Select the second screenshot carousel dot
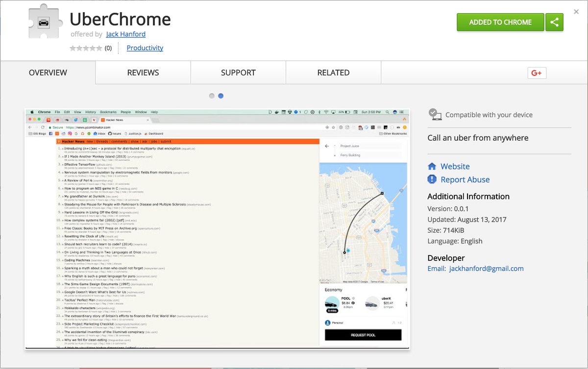588x369 pixels. [220, 96]
